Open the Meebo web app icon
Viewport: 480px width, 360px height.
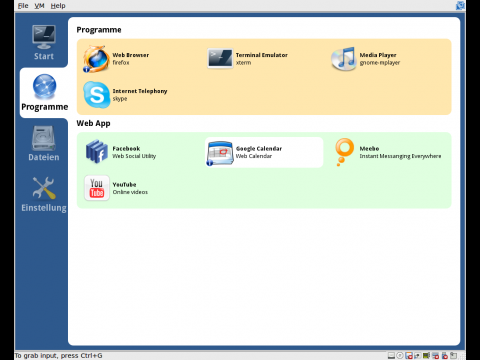(x=344, y=152)
